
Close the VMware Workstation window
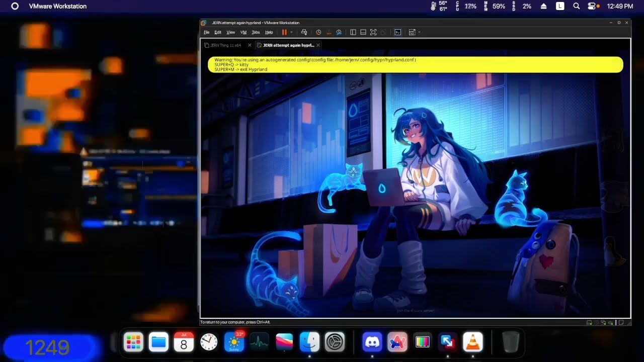(x=627, y=23)
